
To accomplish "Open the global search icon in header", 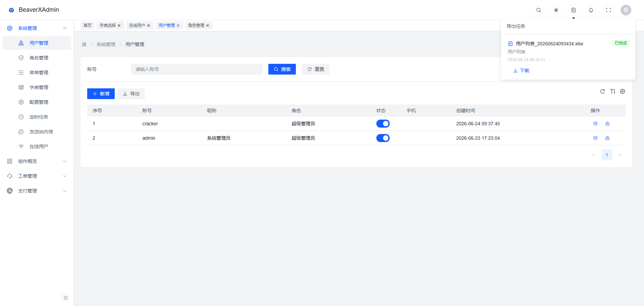I will click(x=539, y=10).
